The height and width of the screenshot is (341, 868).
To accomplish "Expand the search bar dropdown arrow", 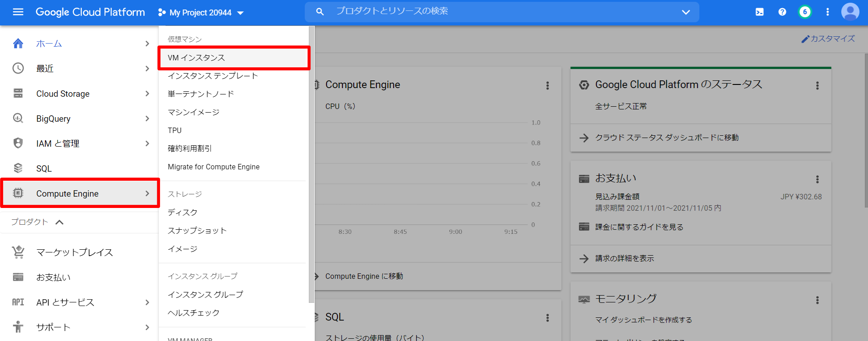I will 686,12.
